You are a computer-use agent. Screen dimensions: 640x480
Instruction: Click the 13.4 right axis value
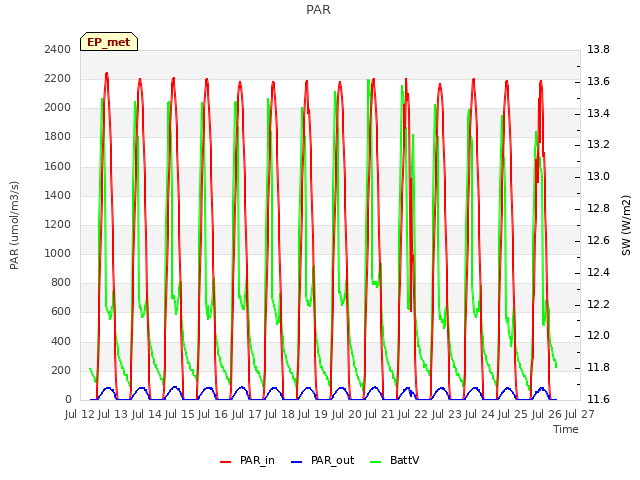[598, 113]
